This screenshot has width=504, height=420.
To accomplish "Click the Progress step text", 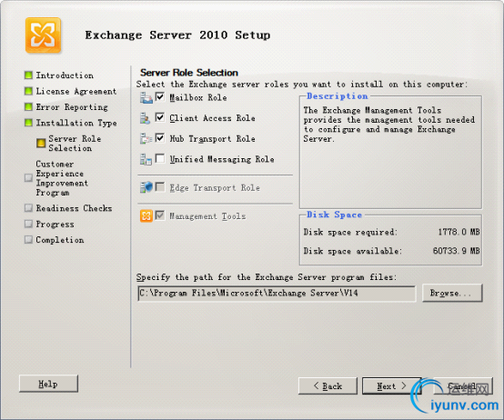I will [x=55, y=225].
